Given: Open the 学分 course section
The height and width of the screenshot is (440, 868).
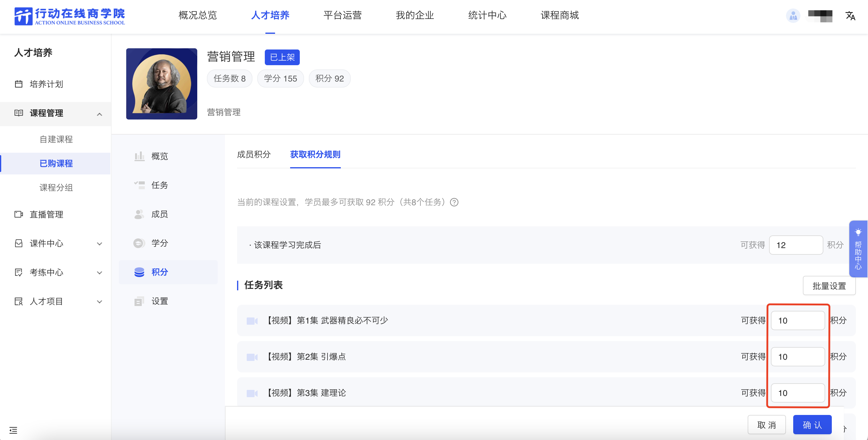Looking at the screenshot, I should point(159,243).
